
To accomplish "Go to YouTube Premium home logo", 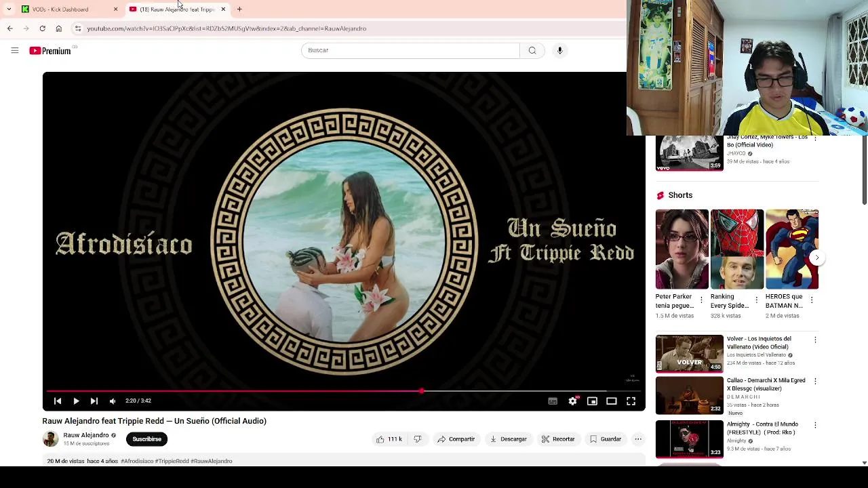I will tap(50, 51).
